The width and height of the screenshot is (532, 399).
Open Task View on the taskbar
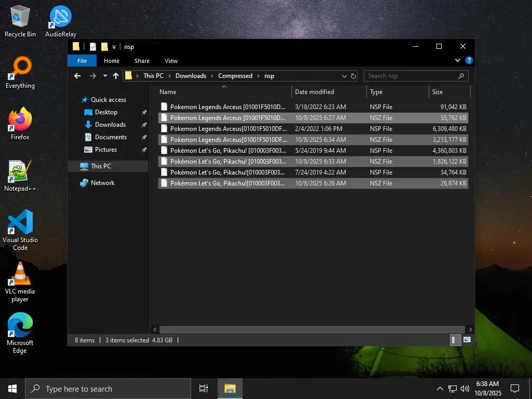(204, 389)
